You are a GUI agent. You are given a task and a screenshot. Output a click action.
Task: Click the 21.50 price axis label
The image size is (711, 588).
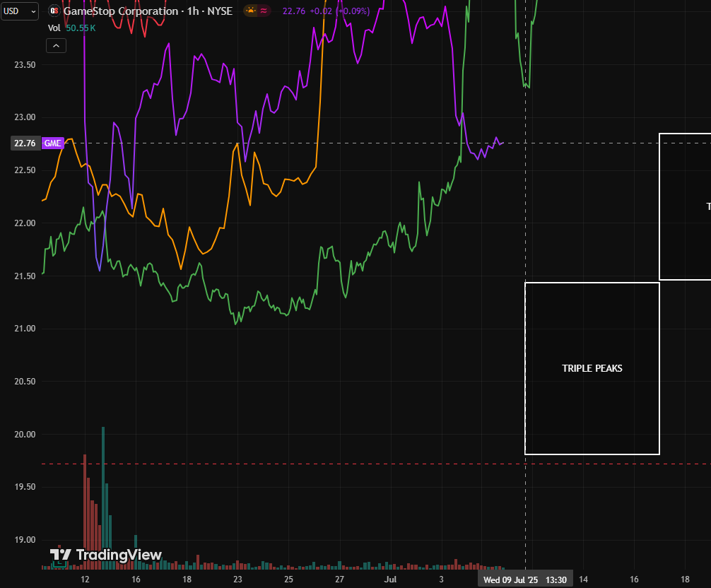(25, 276)
